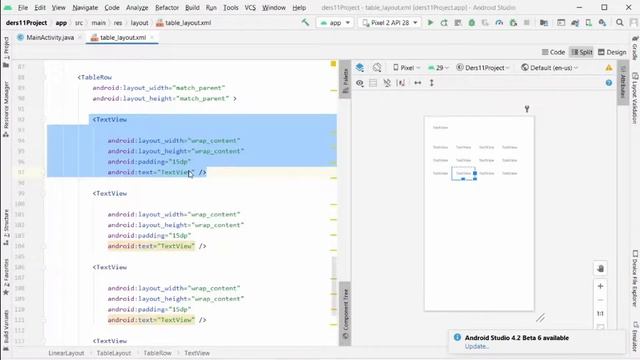Click TableLayout in the bottom breadcrumb

(x=114, y=353)
